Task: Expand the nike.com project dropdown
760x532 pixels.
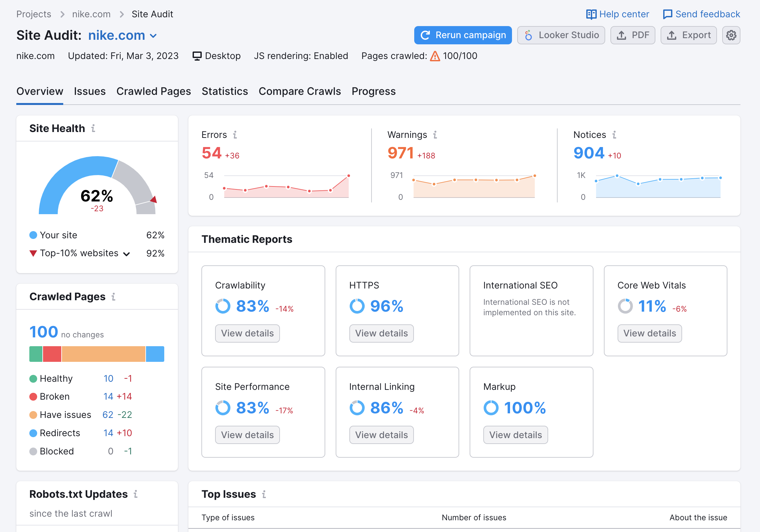Action: click(x=153, y=36)
